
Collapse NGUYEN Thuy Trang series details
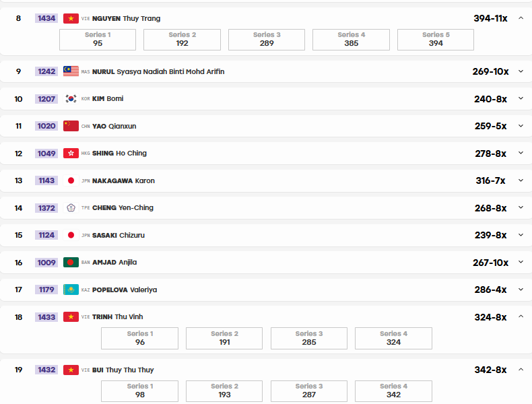click(x=521, y=18)
